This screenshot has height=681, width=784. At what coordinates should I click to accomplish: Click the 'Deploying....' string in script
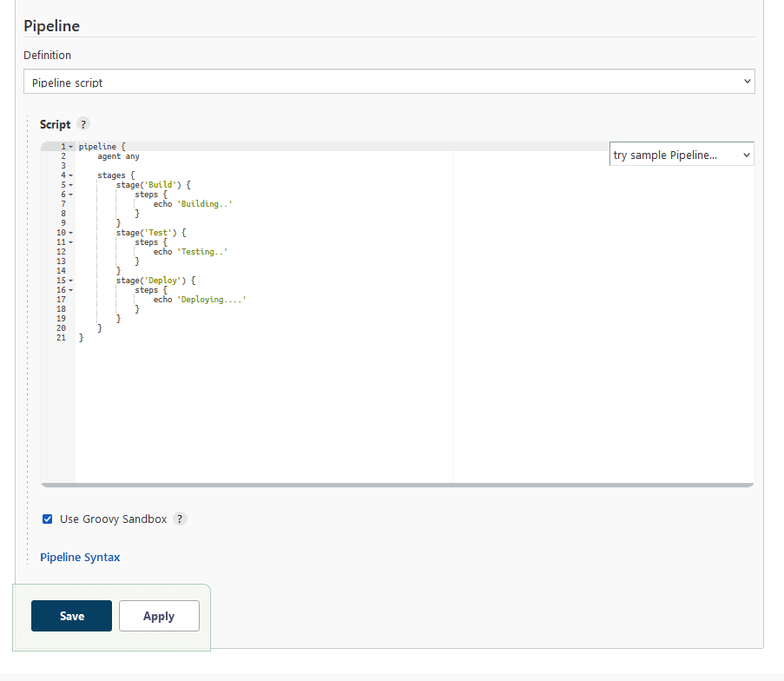(x=212, y=300)
